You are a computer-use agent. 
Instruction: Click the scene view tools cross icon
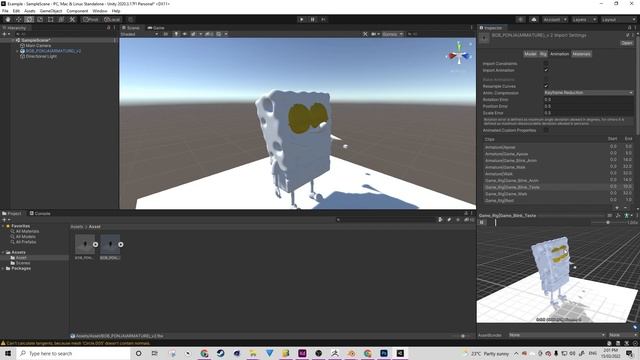[365, 34]
